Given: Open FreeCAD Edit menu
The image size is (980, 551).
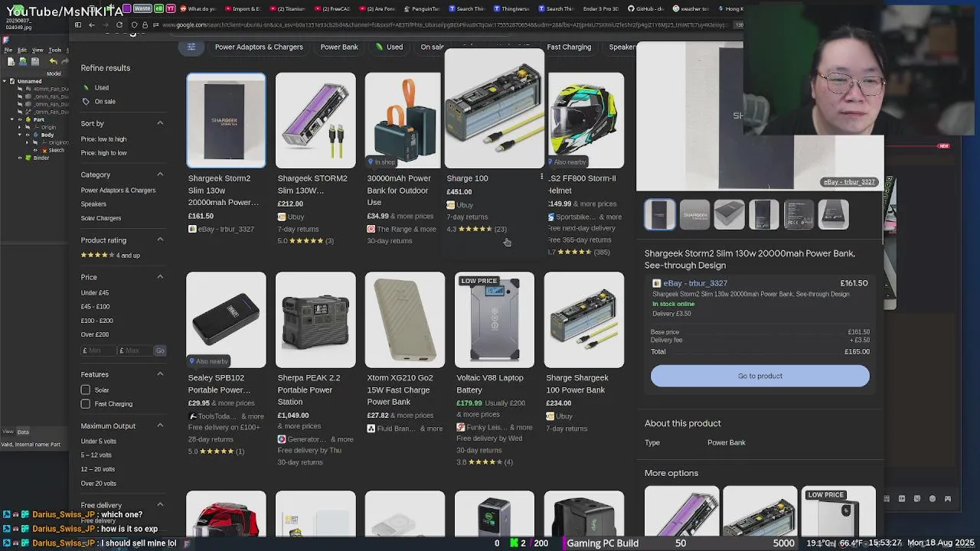Looking at the screenshot, I should 22,50.
